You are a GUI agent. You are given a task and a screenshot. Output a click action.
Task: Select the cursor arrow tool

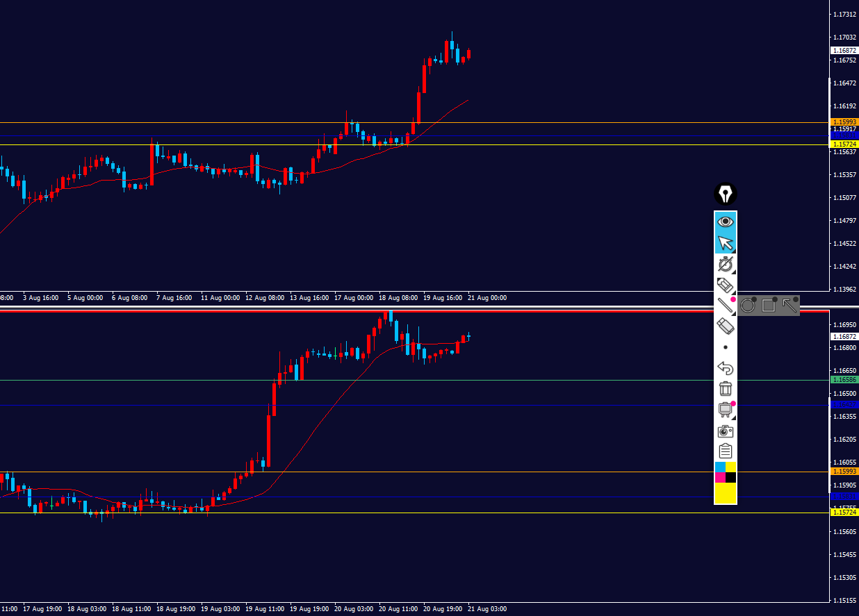click(726, 243)
